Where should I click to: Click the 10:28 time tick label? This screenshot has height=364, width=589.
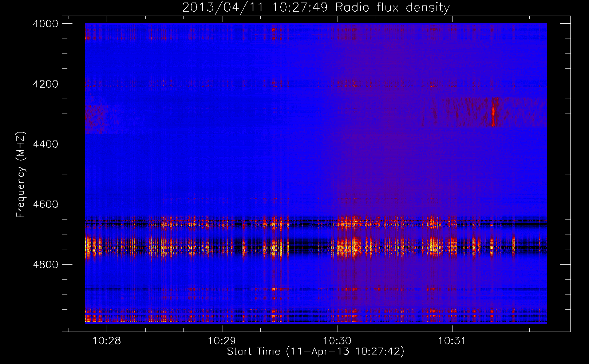107,341
